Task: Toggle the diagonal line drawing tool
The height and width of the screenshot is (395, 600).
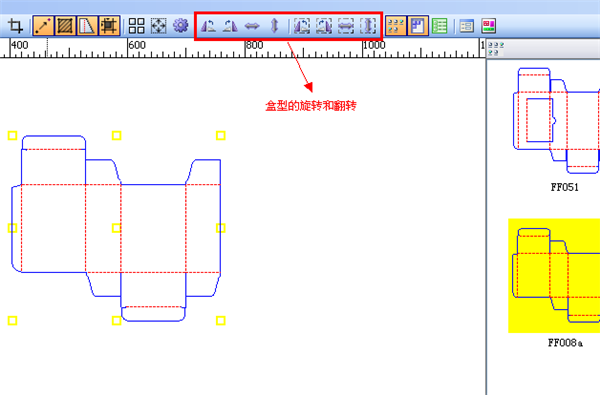Action: [x=43, y=26]
